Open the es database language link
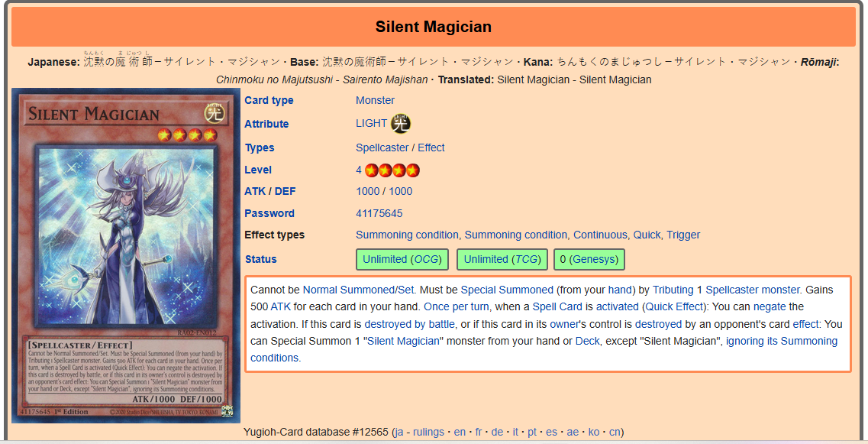The image size is (868, 444). 551,432
